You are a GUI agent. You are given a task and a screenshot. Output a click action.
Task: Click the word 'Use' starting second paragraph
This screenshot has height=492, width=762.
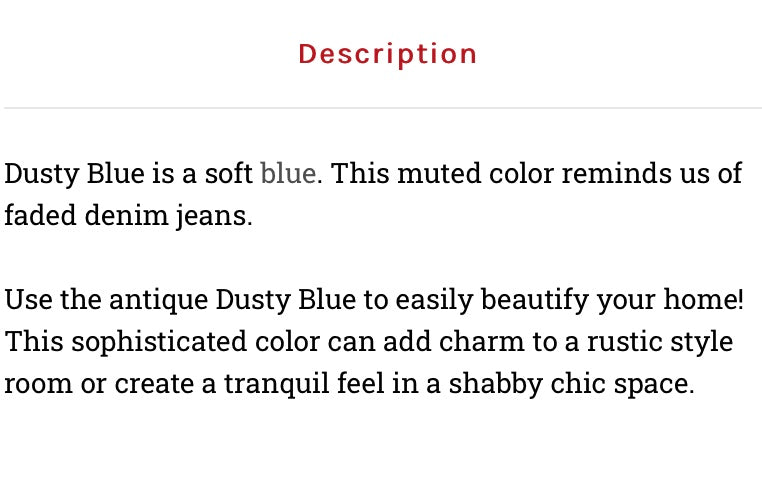click(x=28, y=299)
